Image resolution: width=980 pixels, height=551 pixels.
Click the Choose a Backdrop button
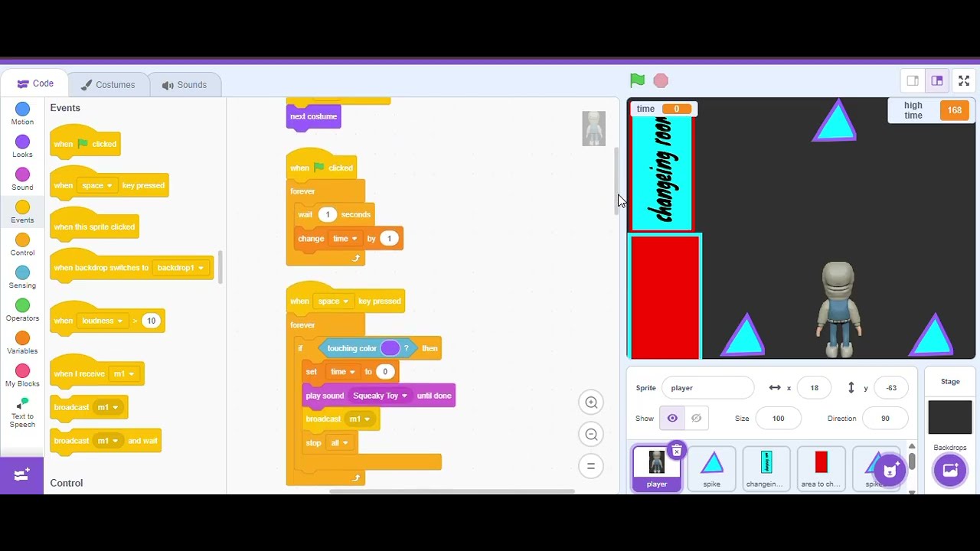950,471
